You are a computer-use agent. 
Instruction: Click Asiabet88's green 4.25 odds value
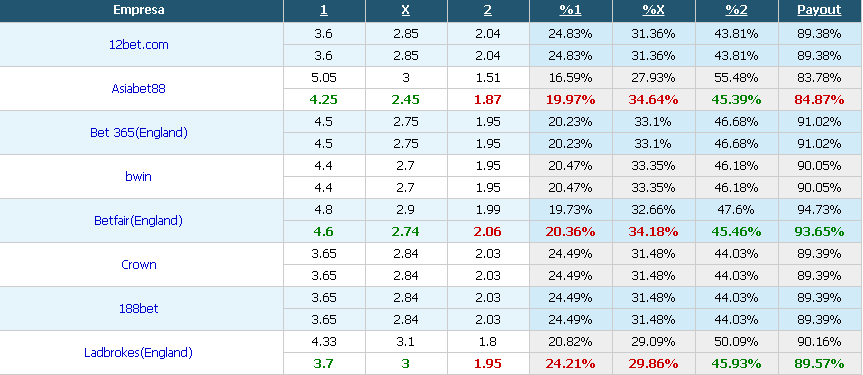[324, 100]
